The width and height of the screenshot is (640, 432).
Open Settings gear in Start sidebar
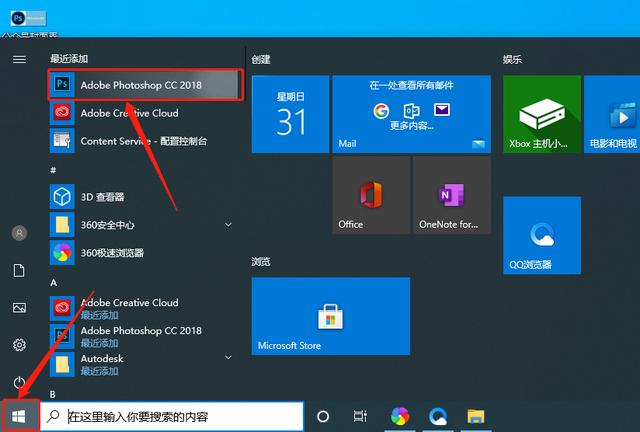(x=19, y=345)
